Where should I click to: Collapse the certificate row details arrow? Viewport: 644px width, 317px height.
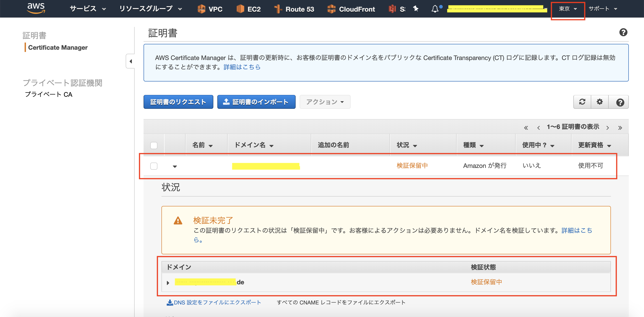click(x=175, y=166)
